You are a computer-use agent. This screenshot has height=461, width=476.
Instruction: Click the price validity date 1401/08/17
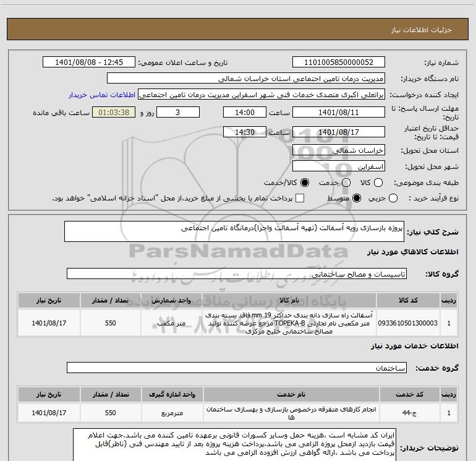[339, 132]
